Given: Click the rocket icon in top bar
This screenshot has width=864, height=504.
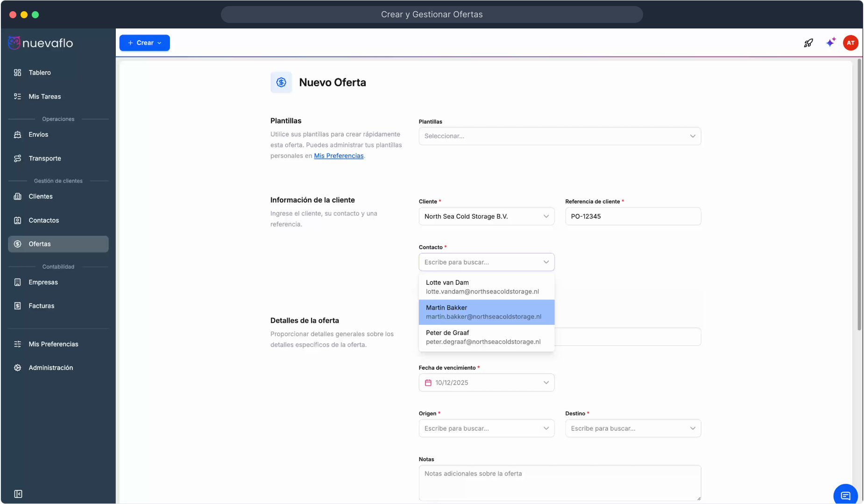Looking at the screenshot, I should (808, 43).
